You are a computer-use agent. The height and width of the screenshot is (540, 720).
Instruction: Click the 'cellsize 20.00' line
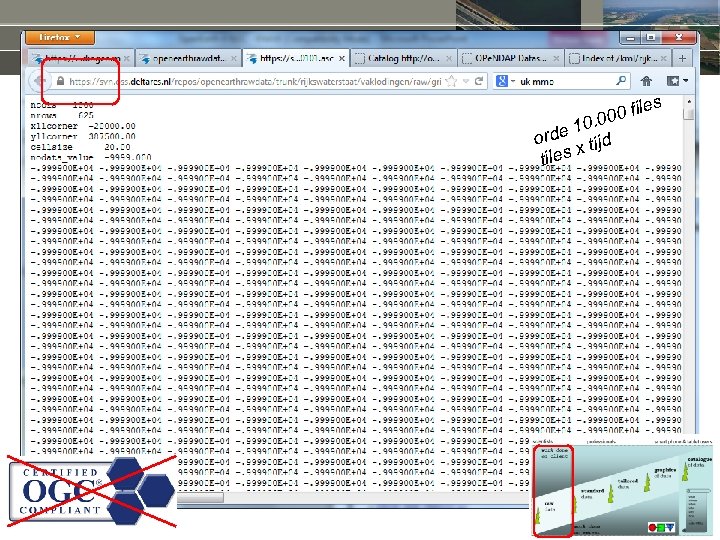[x=80, y=147]
